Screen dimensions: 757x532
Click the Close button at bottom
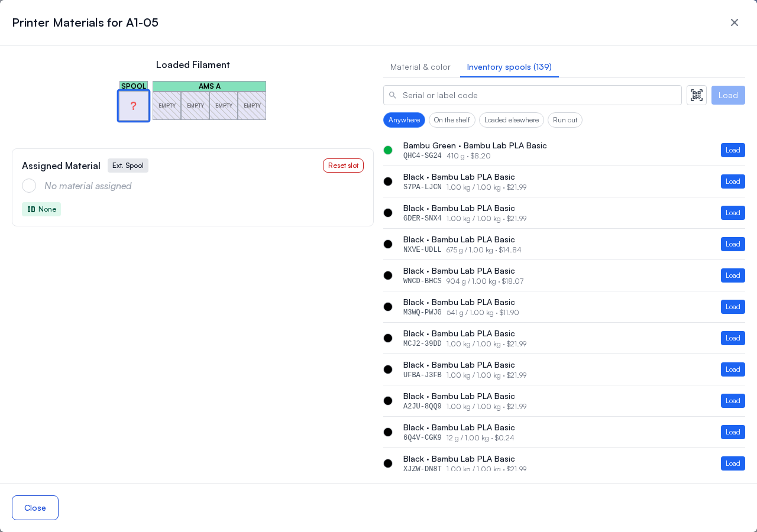click(35, 508)
